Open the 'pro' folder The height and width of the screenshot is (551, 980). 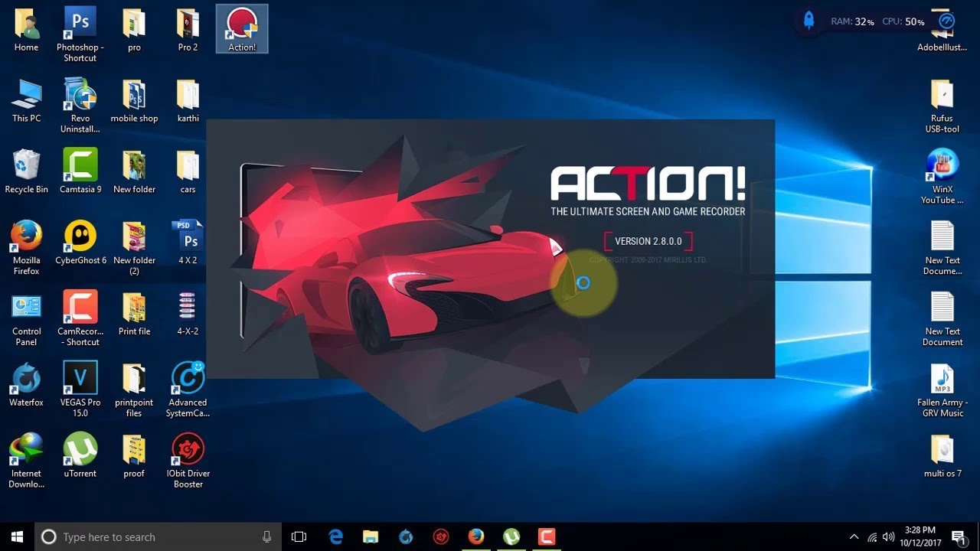(x=134, y=30)
